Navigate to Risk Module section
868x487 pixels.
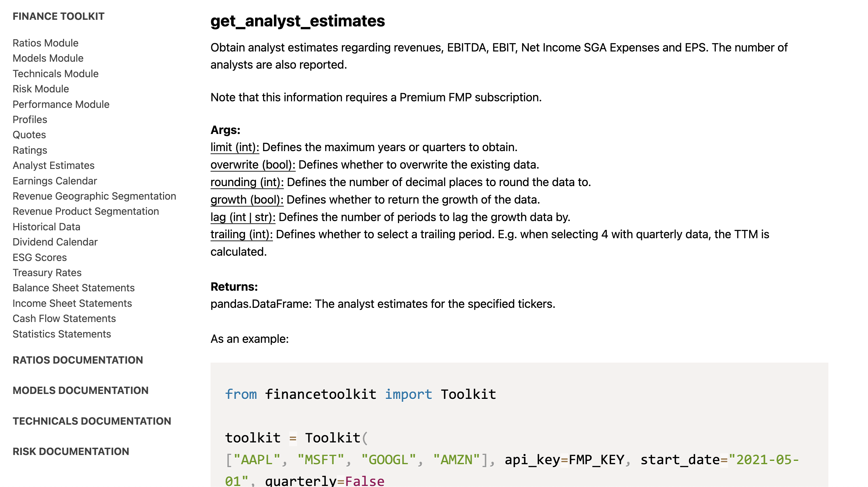tap(40, 89)
